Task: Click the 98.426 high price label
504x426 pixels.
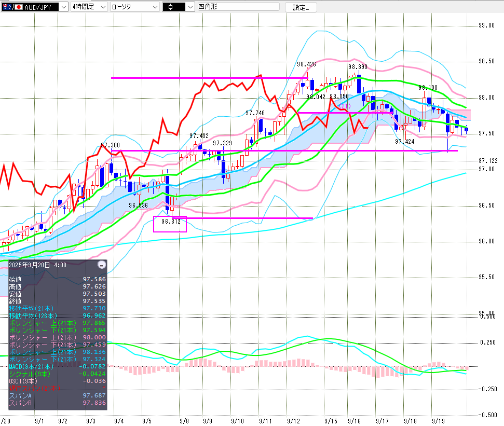Action: 306,64
